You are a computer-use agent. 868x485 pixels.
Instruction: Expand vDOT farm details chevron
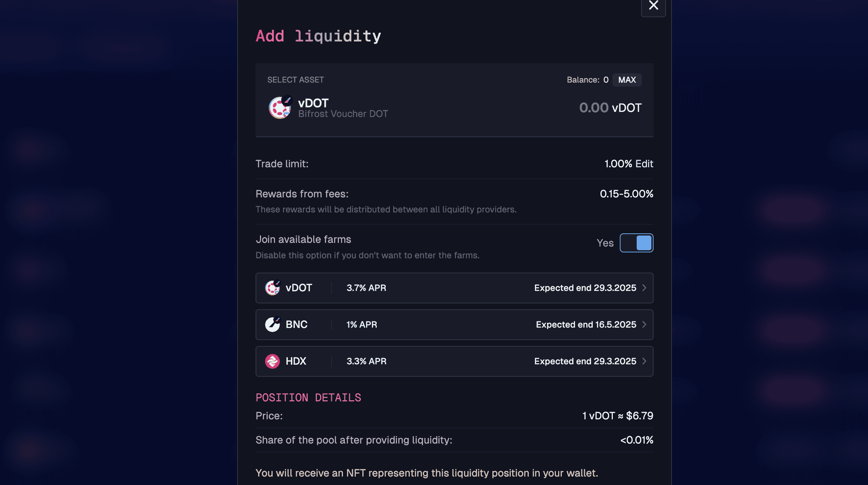[644, 288]
